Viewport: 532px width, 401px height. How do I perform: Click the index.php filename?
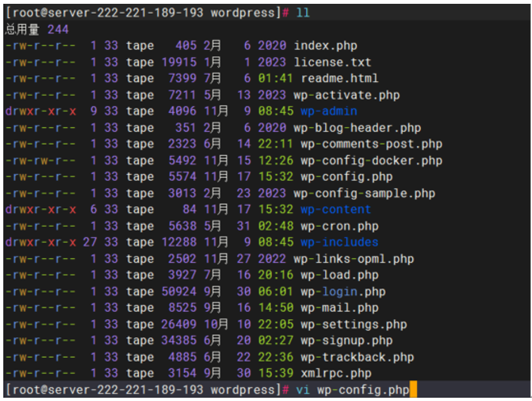[x=325, y=46]
